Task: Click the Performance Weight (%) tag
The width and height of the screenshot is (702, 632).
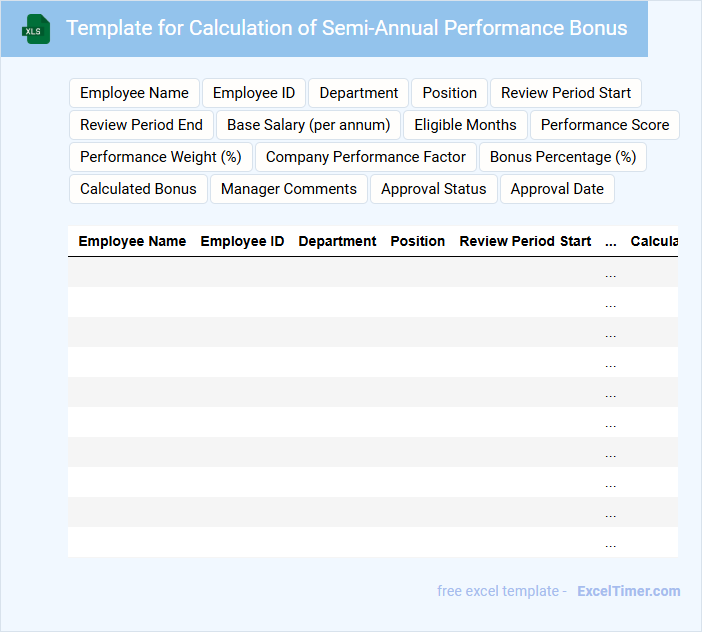Action: [x=161, y=157]
